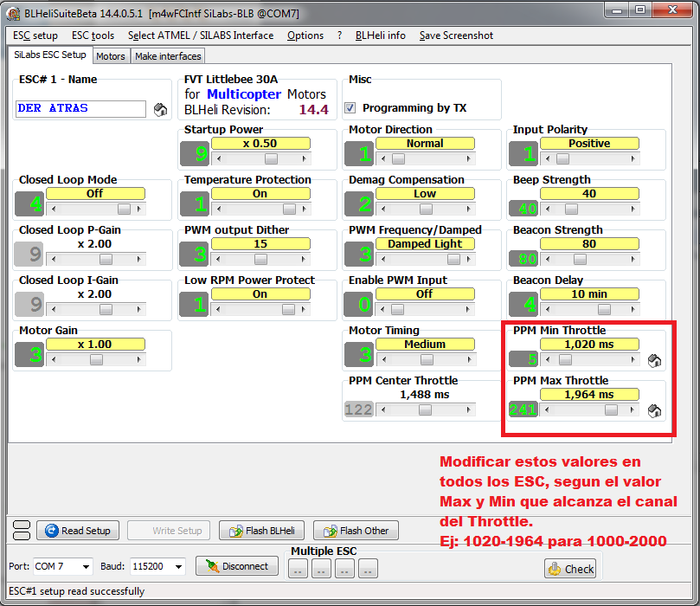Click the ESC name field DER ATRAS
Screen dimensions: 700x606
point(80,108)
